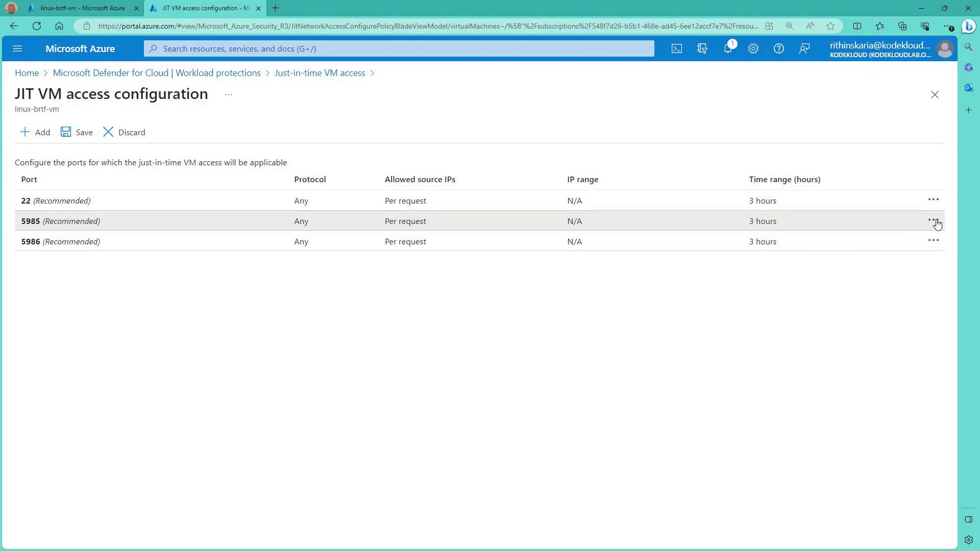Open Azure Cloud Shell icon

pos(676,48)
